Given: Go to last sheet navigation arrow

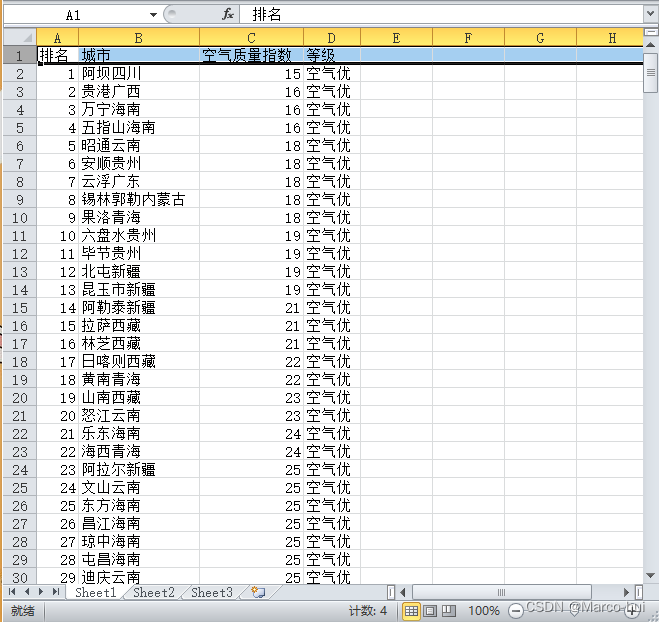Looking at the screenshot, I should click(56, 592).
